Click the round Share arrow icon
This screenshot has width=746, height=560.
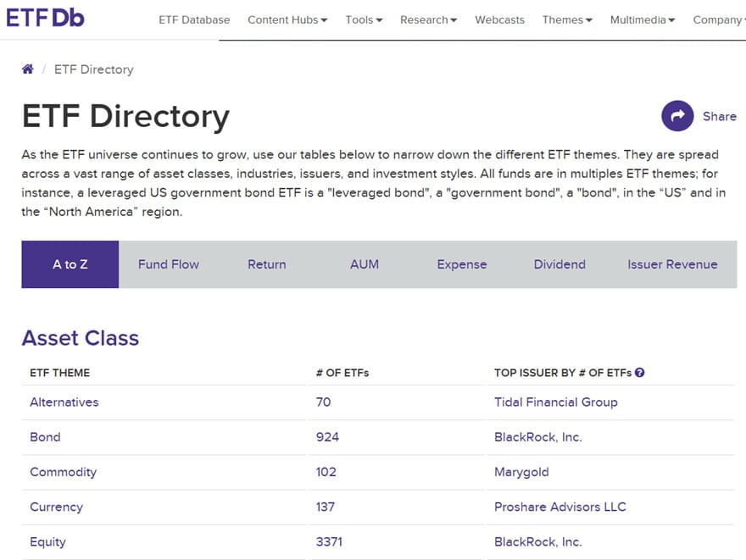click(677, 116)
